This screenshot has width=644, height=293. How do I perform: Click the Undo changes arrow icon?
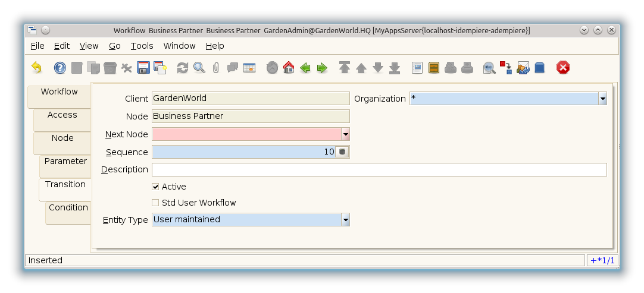(37, 68)
